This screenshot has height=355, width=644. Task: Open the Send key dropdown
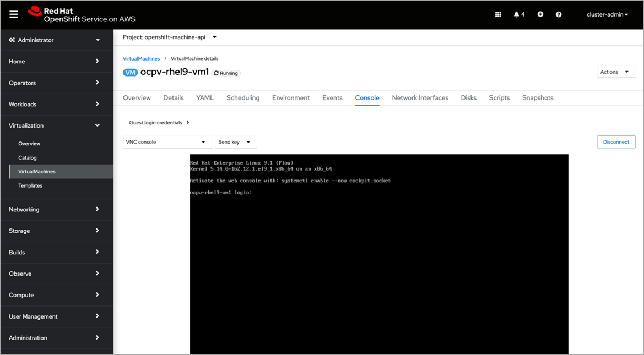pos(236,142)
